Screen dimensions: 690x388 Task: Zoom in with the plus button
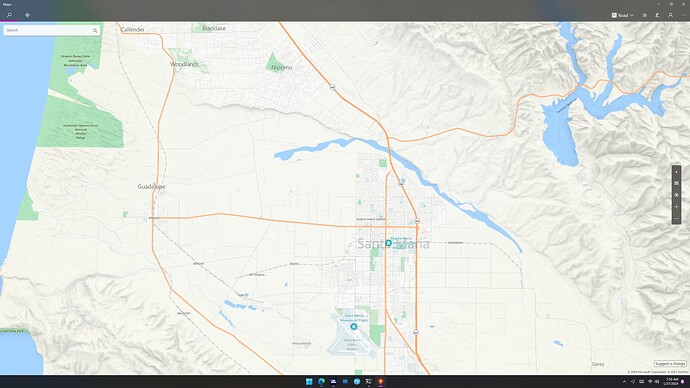point(676,207)
